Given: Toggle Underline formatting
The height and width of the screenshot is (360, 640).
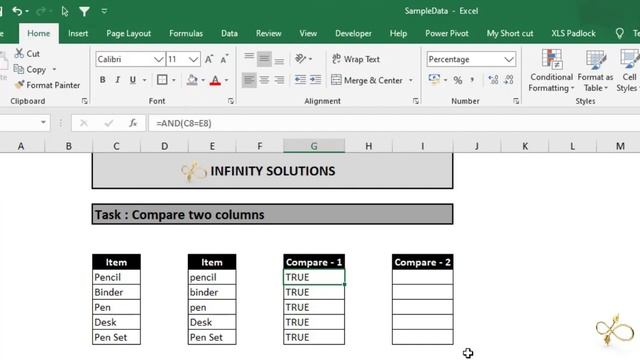Looking at the screenshot, I should [133, 80].
